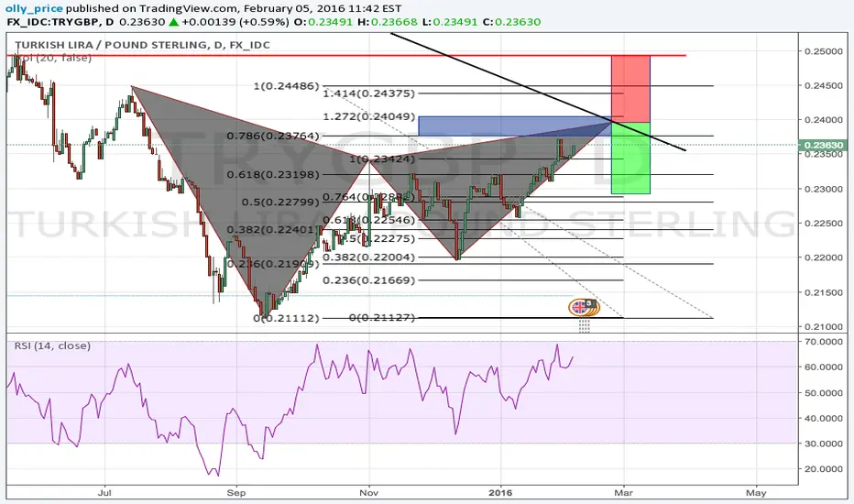Select the Fib label 0.618(0.23198)
Screen dimensions: 854x504
[x=273, y=175]
